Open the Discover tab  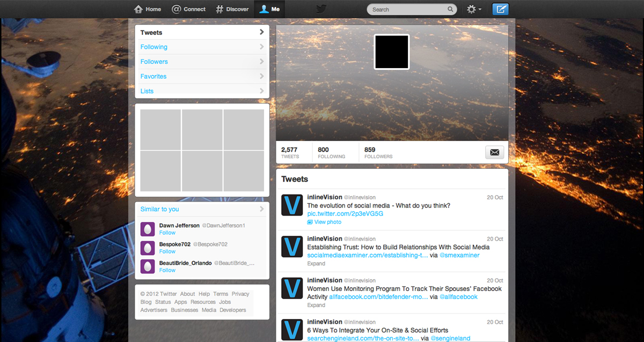(x=232, y=9)
